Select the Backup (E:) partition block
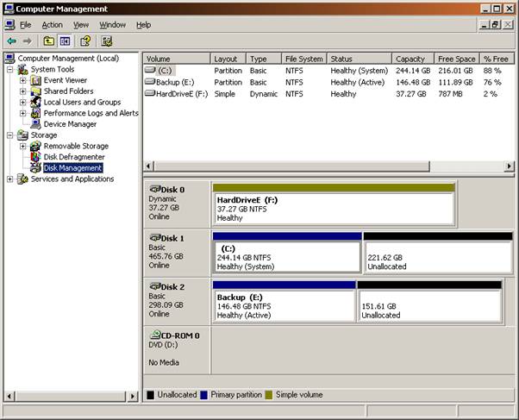 point(285,302)
